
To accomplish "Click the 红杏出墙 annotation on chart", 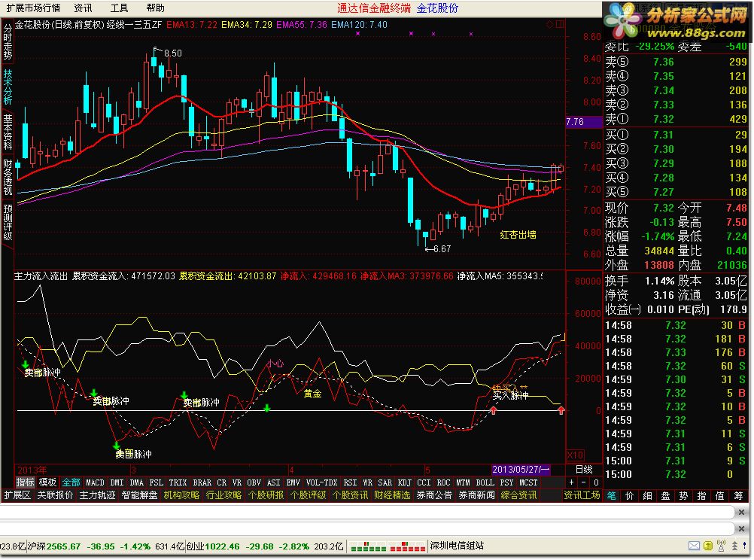I will click(518, 235).
